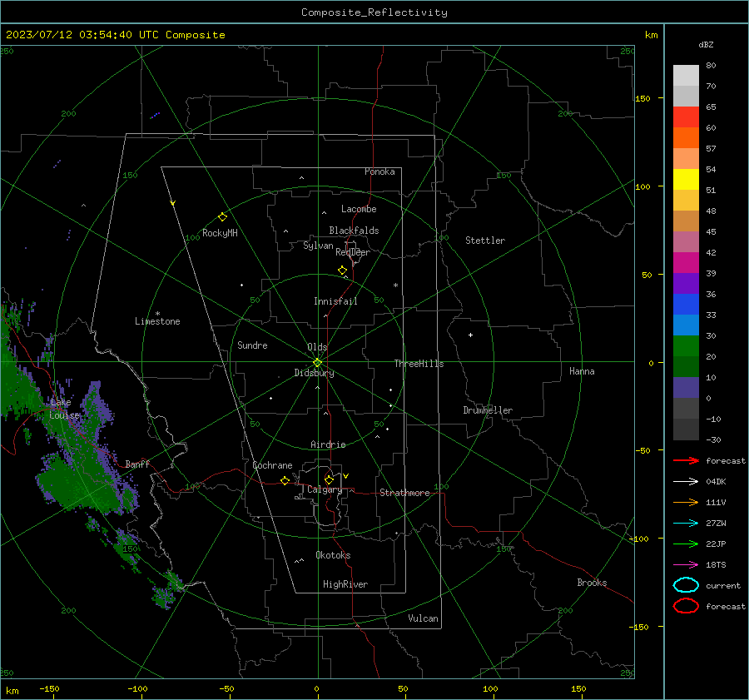Click the red forecast ellipse icon

click(686, 606)
